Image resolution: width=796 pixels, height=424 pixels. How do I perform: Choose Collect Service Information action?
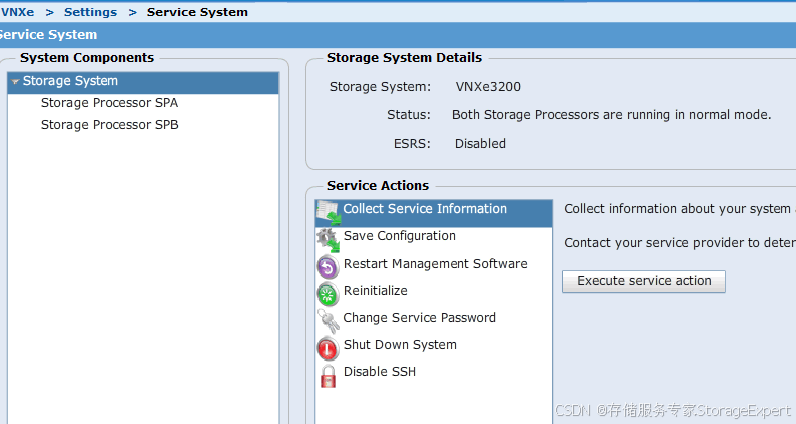click(434, 213)
